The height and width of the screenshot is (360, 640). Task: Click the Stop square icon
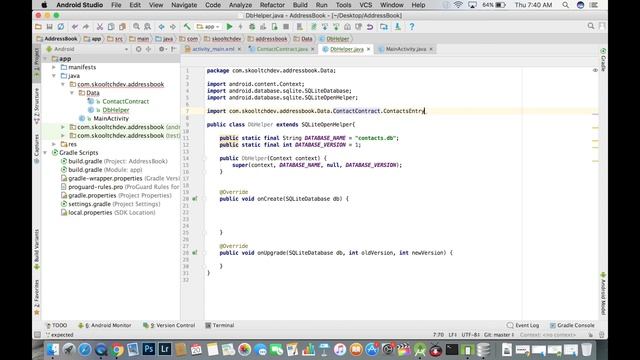coord(286,27)
